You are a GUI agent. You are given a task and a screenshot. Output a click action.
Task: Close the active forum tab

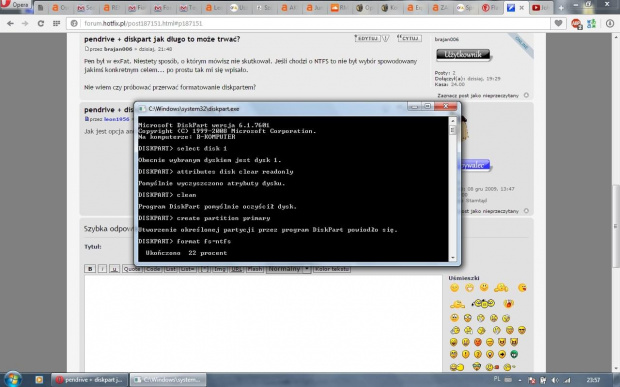tap(522, 8)
